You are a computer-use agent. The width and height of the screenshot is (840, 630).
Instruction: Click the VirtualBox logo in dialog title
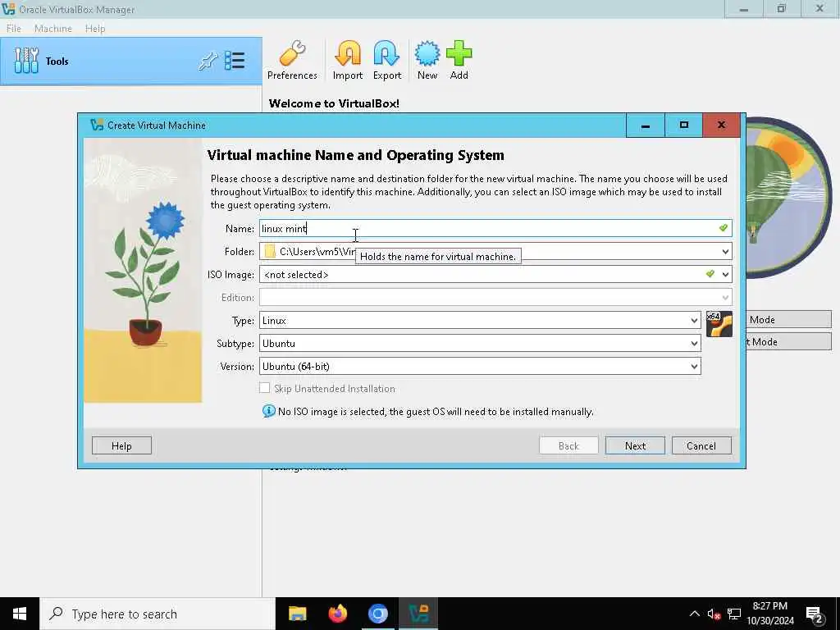point(97,125)
